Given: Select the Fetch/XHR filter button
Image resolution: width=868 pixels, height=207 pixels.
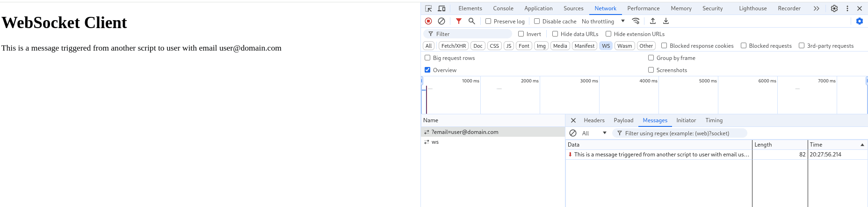Looking at the screenshot, I should [x=454, y=46].
